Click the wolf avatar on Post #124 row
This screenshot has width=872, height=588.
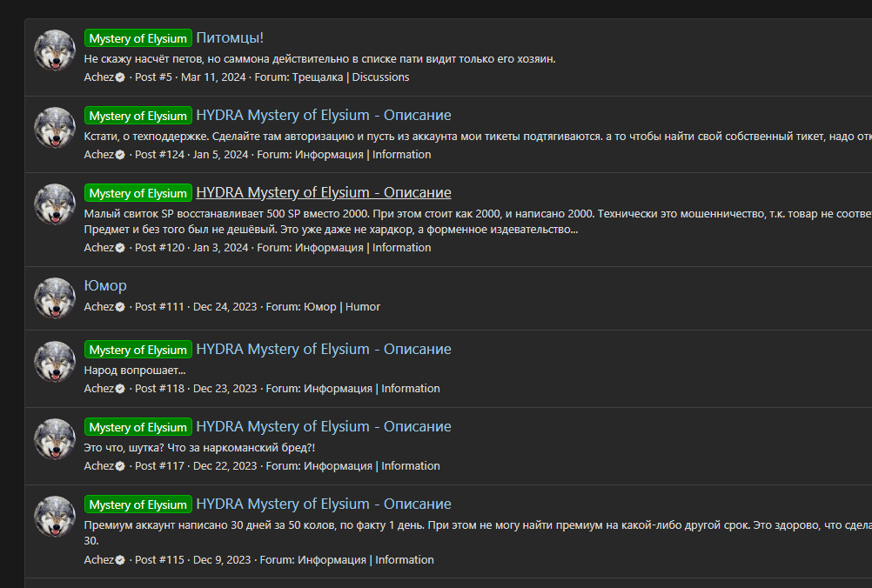pyautogui.click(x=54, y=128)
